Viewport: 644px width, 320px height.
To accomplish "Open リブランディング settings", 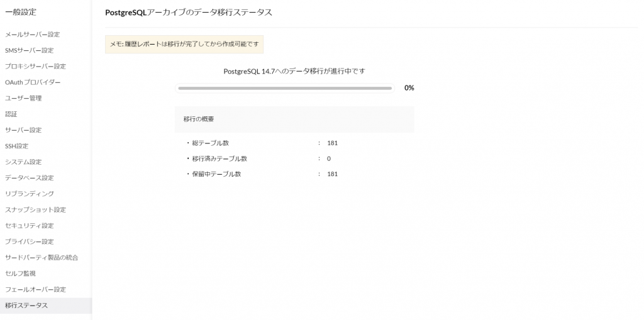I will pos(30,194).
